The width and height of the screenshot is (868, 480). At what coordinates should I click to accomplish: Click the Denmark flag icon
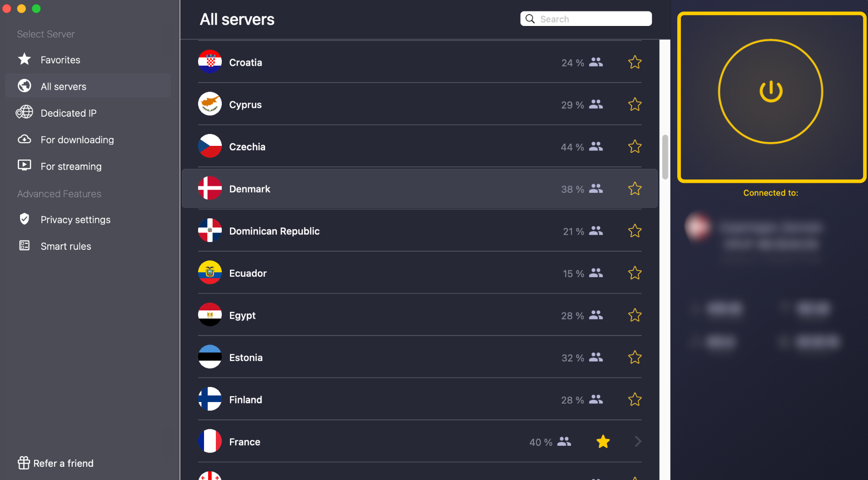(209, 188)
